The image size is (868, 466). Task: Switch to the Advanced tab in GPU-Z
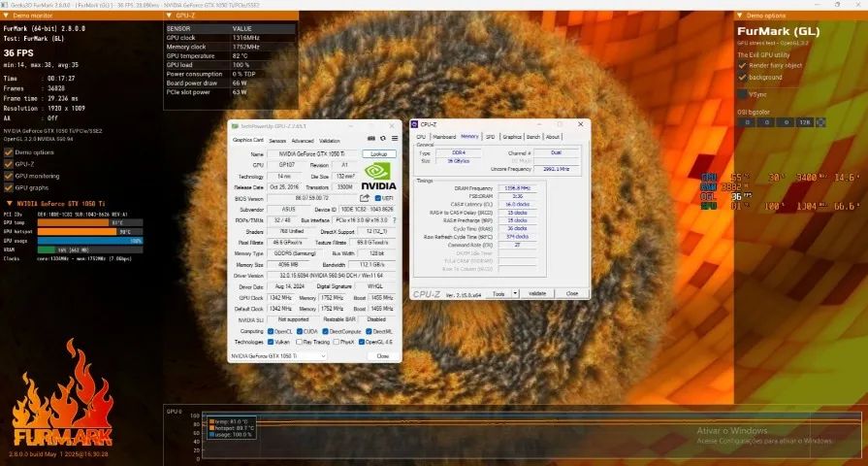(x=303, y=141)
